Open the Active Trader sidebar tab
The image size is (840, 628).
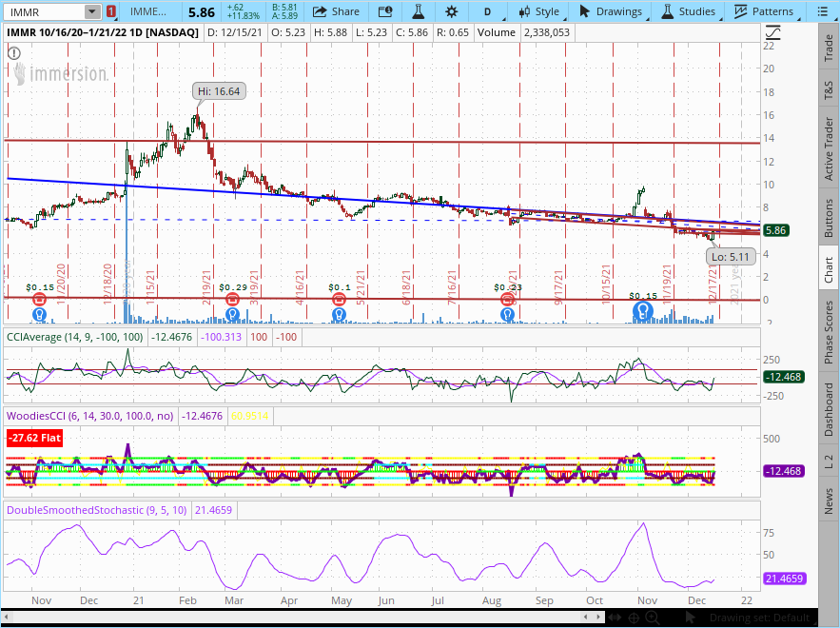click(829, 149)
